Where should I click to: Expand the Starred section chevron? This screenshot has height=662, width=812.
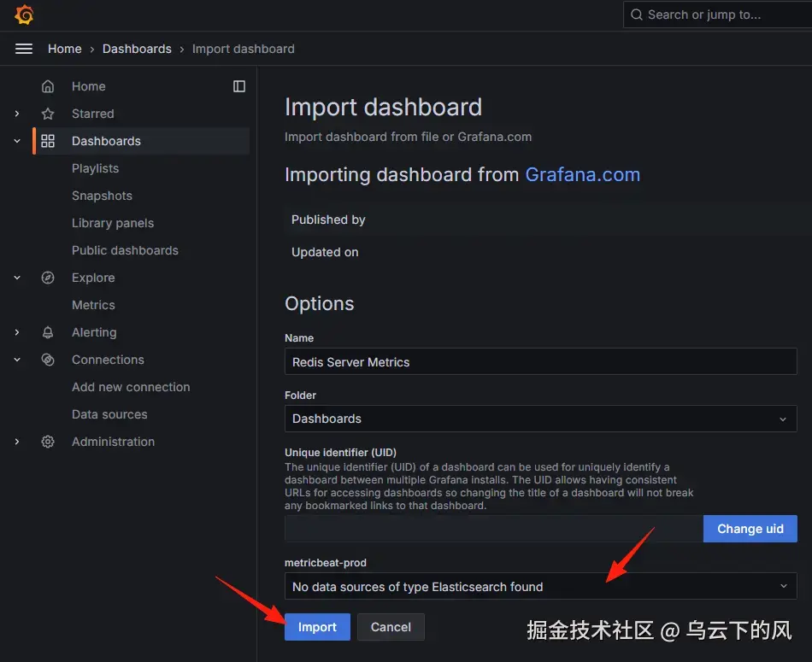point(17,114)
